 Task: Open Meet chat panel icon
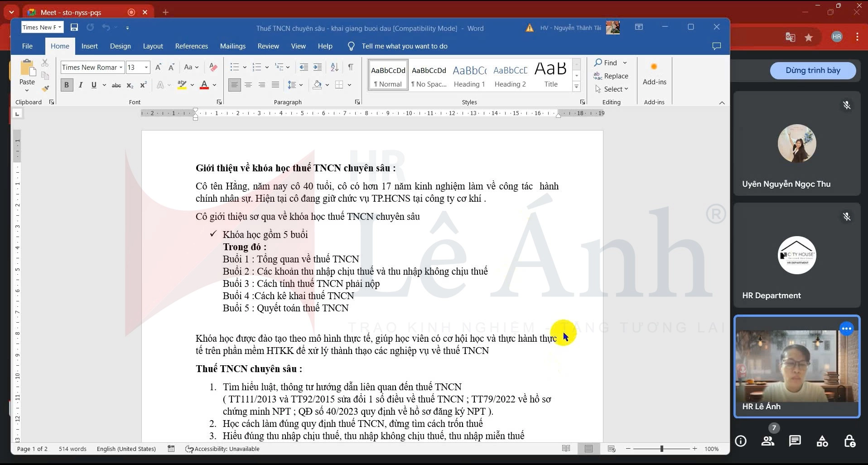pyautogui.click(x=795, y=441)
